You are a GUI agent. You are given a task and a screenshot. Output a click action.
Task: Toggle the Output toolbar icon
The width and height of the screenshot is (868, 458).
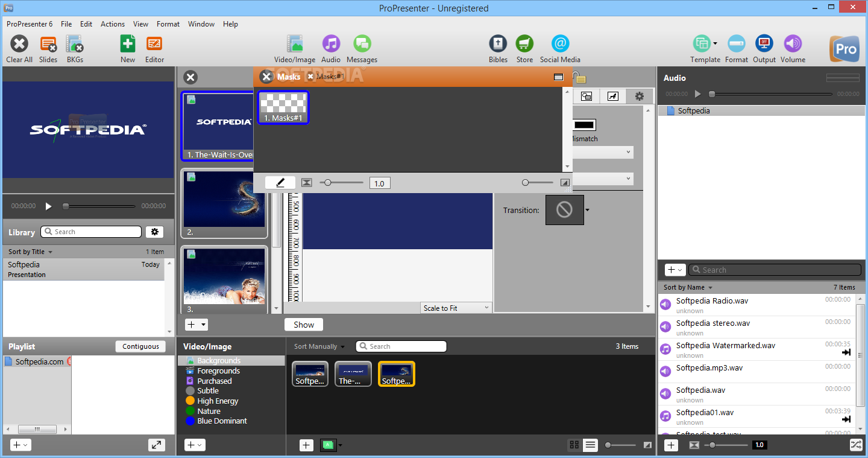(x=764, y=44)
